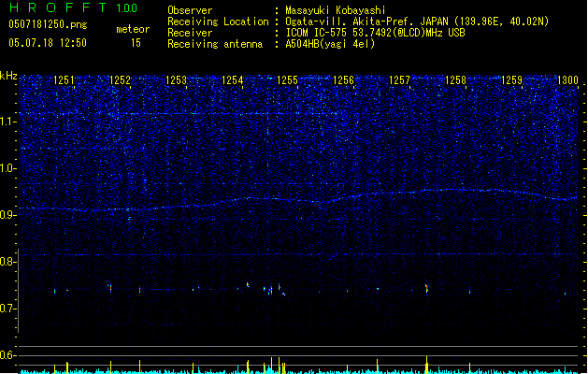Click the 1257 time marker

point(400,81)
